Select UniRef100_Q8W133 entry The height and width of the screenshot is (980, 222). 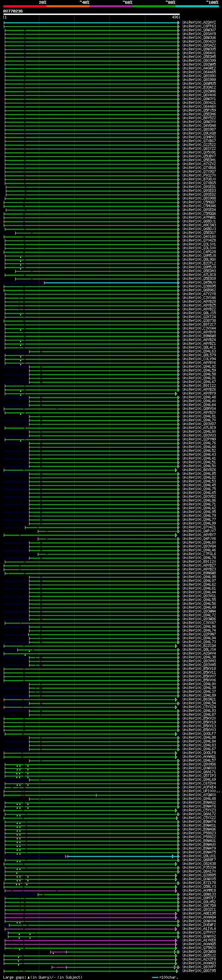point(199,894)
